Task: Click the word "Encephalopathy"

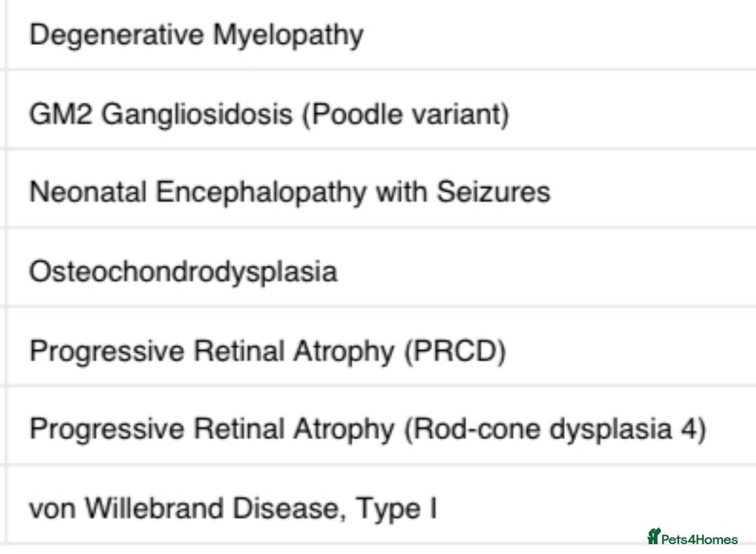Action: 260,192
